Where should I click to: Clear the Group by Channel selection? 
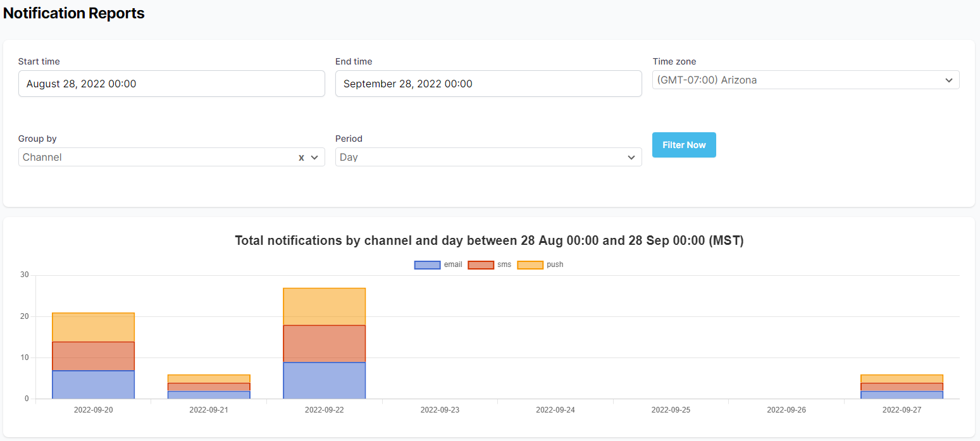pyautogui.click(x=301, y=158)
